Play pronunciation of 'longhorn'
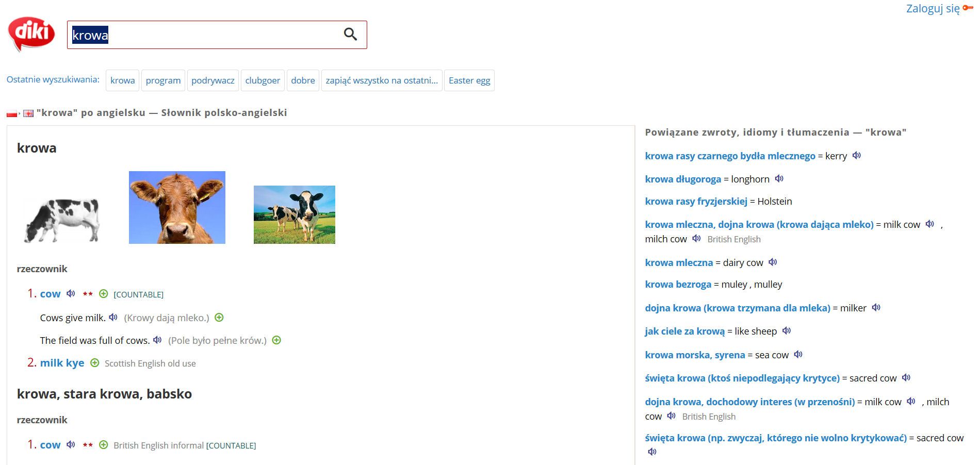 point(779,178)
